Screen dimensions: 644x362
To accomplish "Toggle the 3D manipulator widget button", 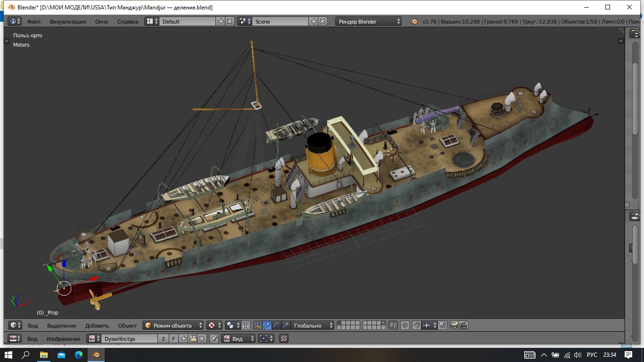I will coord(257,325).
